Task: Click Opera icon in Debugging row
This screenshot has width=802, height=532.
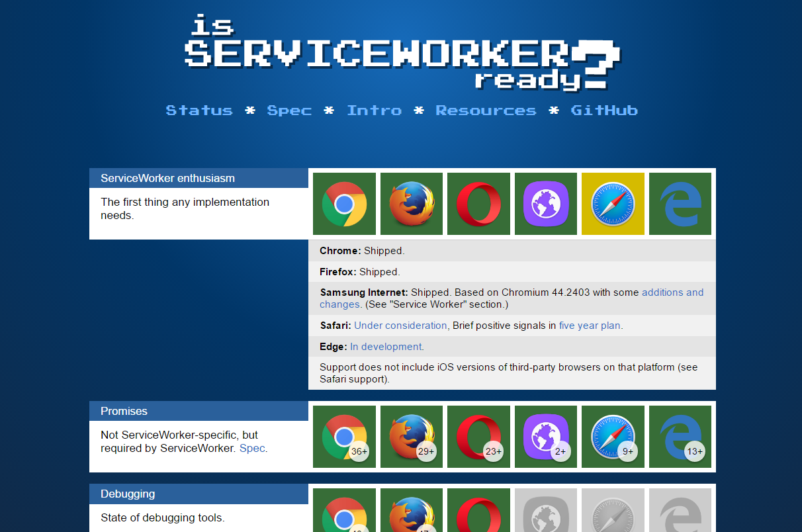Action: tap(478, 510)
